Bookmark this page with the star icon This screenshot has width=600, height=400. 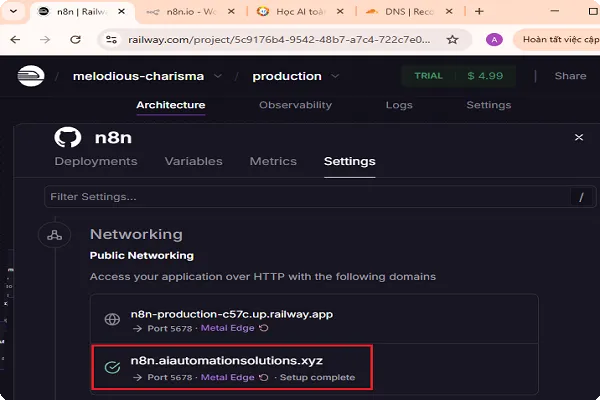point(453,39)
